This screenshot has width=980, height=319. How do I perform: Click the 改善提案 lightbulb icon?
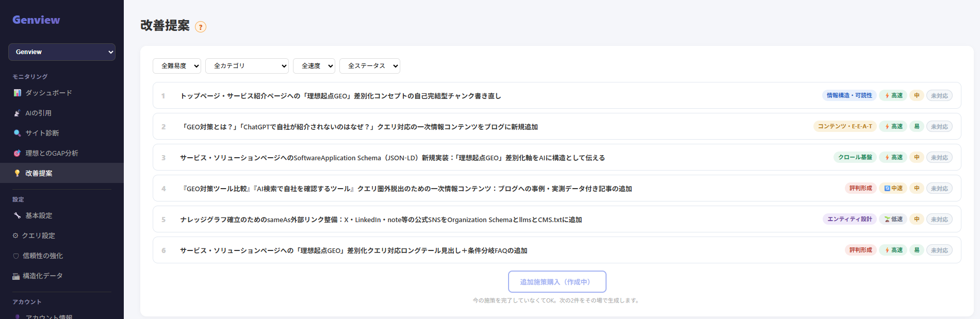pyautogui.click(x=18, y=173)
